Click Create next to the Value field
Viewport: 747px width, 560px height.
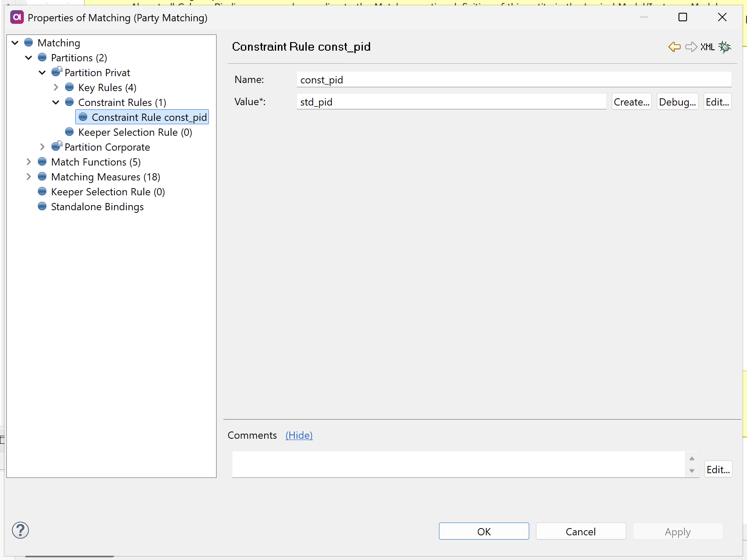[x=631, y=101]
